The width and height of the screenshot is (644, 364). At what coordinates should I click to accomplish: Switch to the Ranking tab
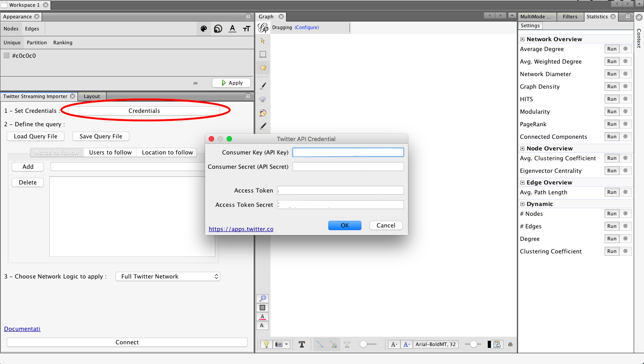[x=63, y=43]
